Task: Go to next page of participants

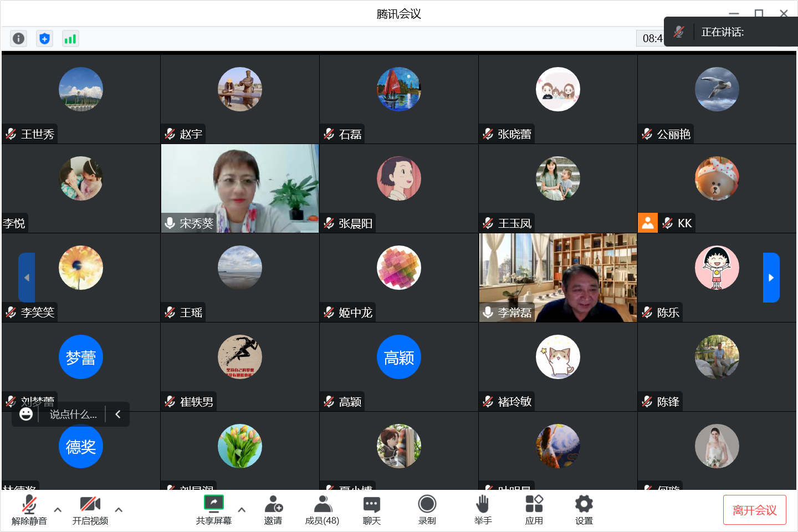Action: pos(771,278)
